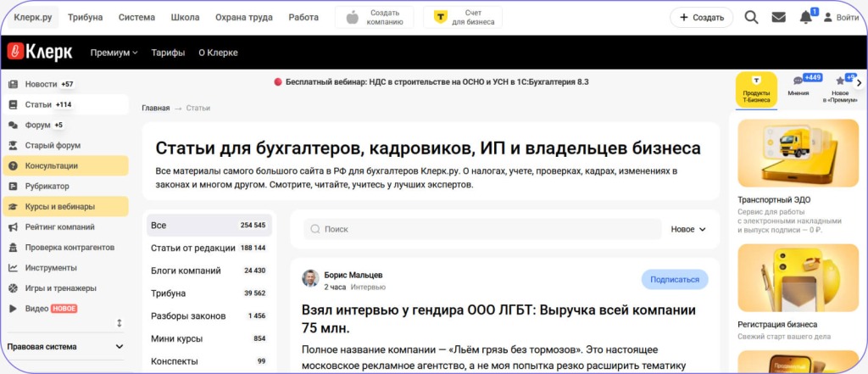
Task: Expand the Премиум dropdown menu
Action: pyautogui.click(x=114, y=53)
